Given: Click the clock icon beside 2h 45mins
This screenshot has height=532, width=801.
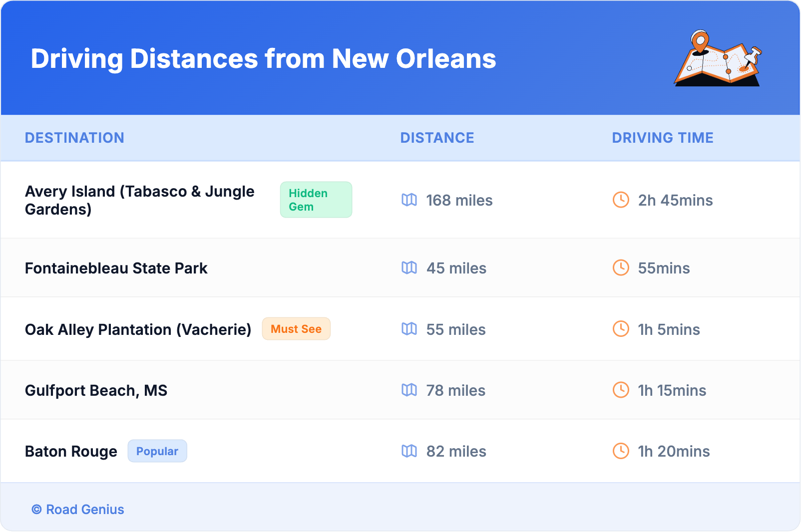Looking at the screenshot, I should click(621, 200).
